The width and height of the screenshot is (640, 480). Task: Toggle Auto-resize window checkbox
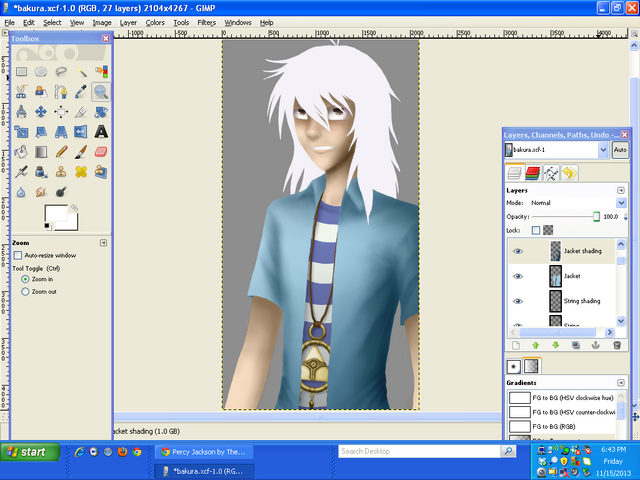18,256
